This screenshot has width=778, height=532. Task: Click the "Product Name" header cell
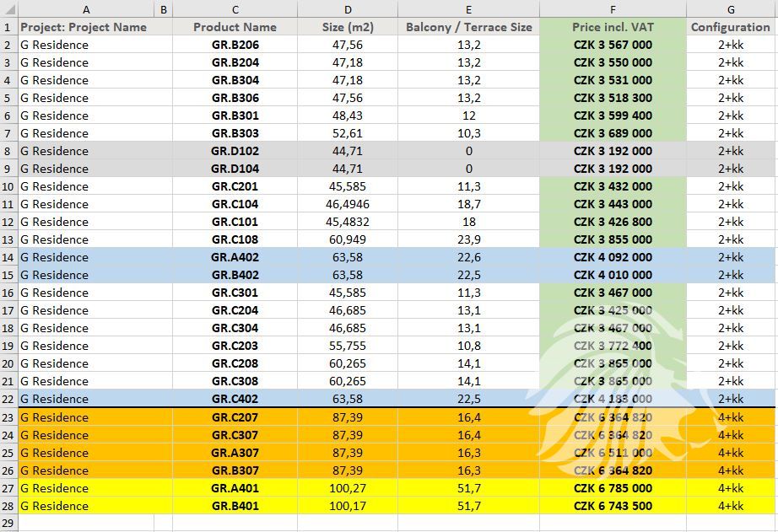[x=235, y=27]
